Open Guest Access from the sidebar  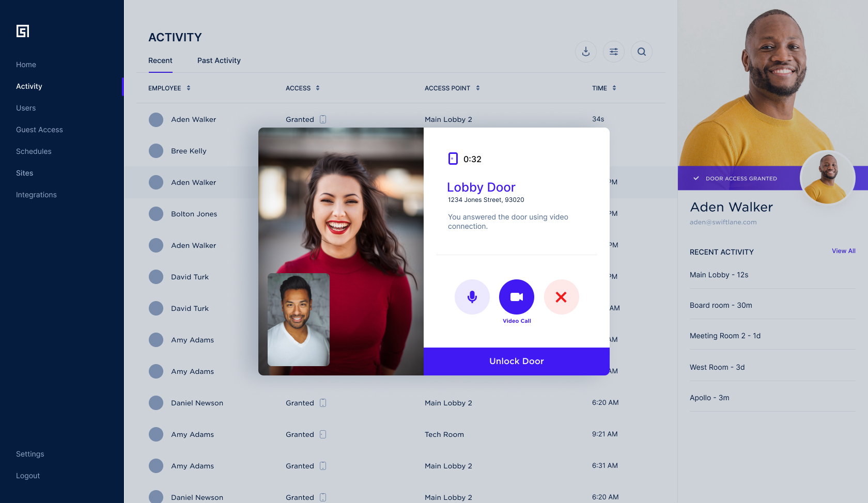click(x=39, y=130)
